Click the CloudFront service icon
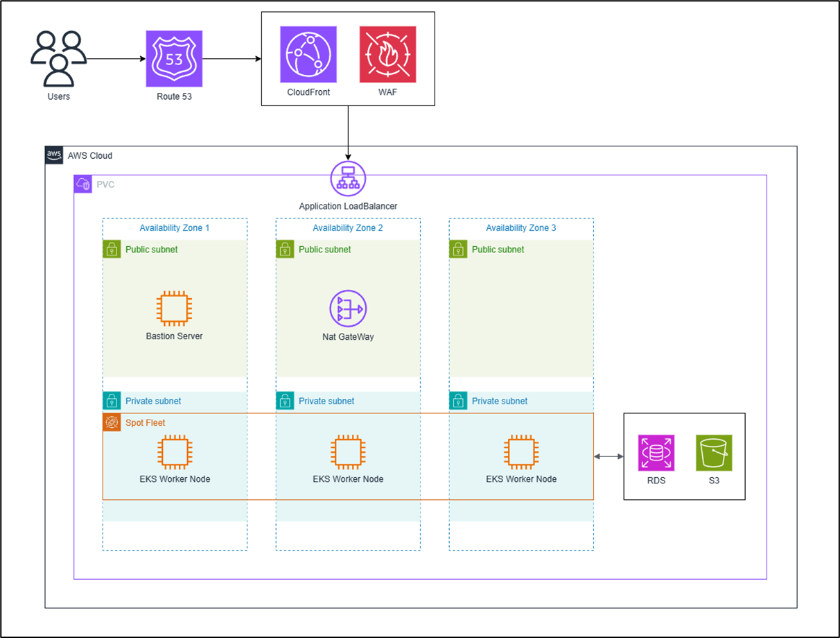This screenshot has width=840, height=638. click(x=308, y=55)
